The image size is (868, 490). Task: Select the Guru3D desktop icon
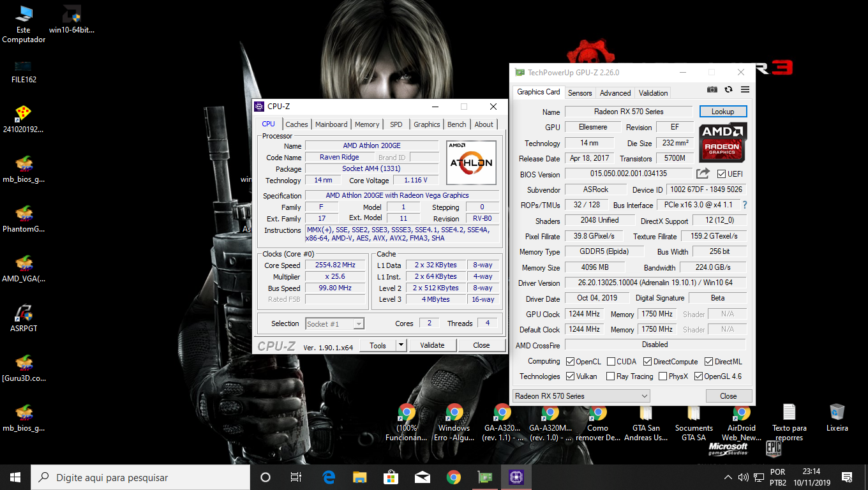tap(24, 368)
